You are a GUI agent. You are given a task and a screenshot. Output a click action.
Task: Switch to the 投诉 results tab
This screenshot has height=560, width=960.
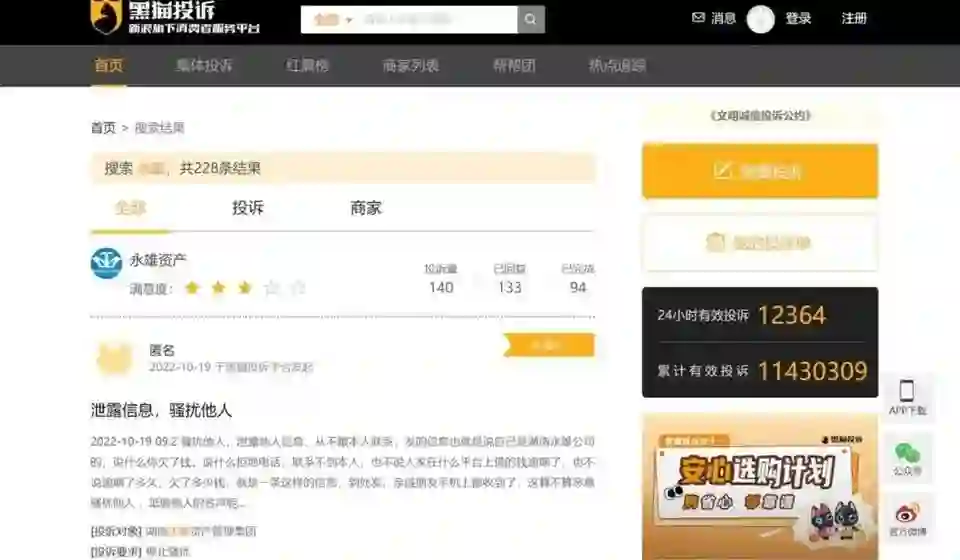click(248, 208)
